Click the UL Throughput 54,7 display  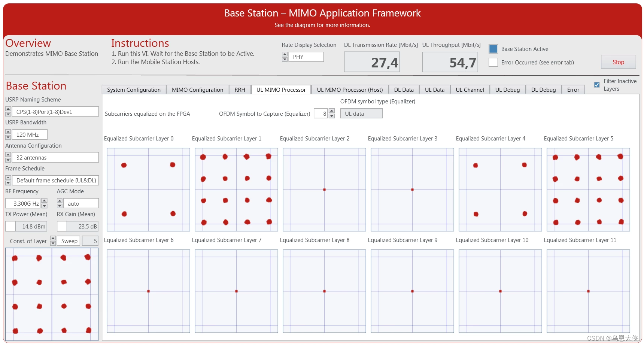450,62
